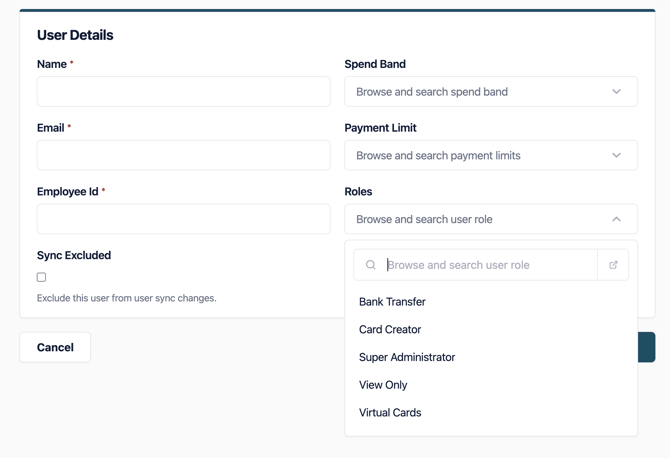Focus the Name text field

pos(183,92)
